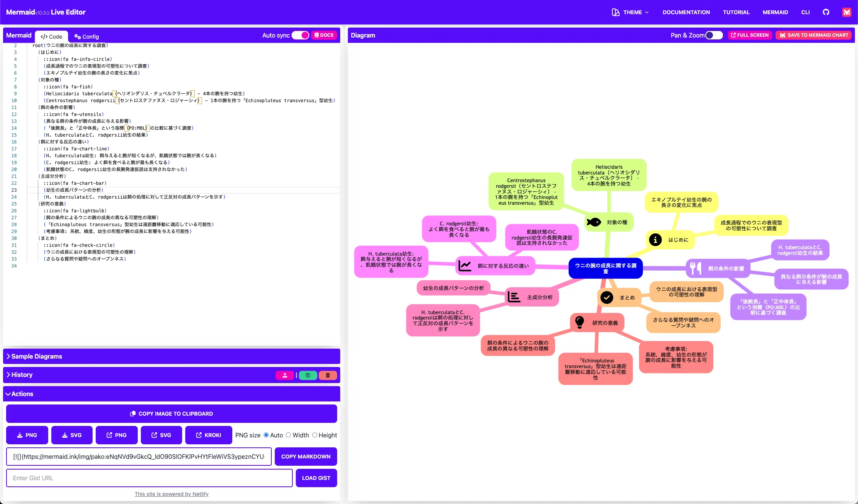Click the fish icon on the 対象の種 node
This screenshot has width=858, height=504.
[x=594, y=222]
